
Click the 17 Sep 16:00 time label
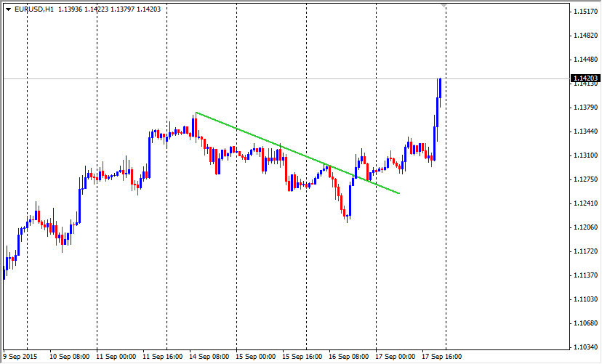coord(441,356)
